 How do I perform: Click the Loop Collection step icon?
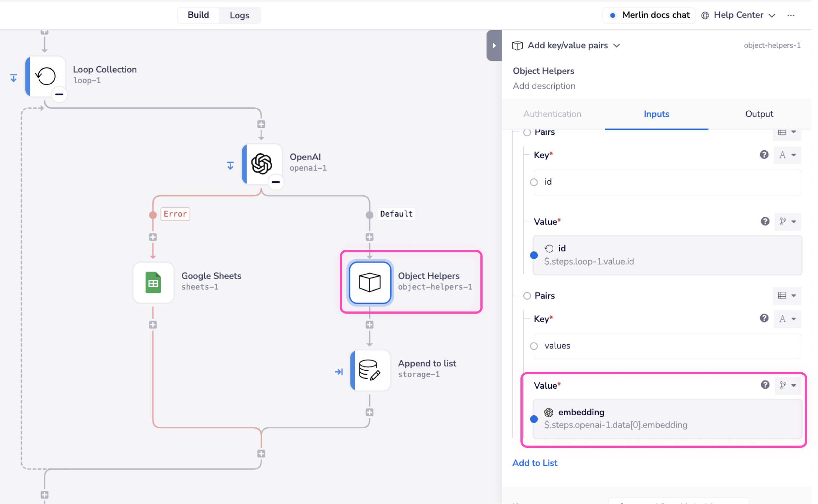46,76
